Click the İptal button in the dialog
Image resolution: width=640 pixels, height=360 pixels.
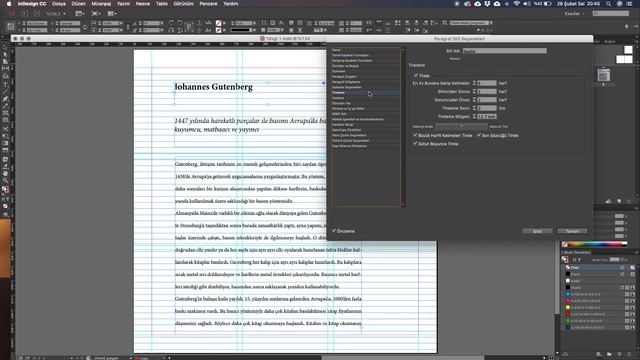click(x=537, y=231)
